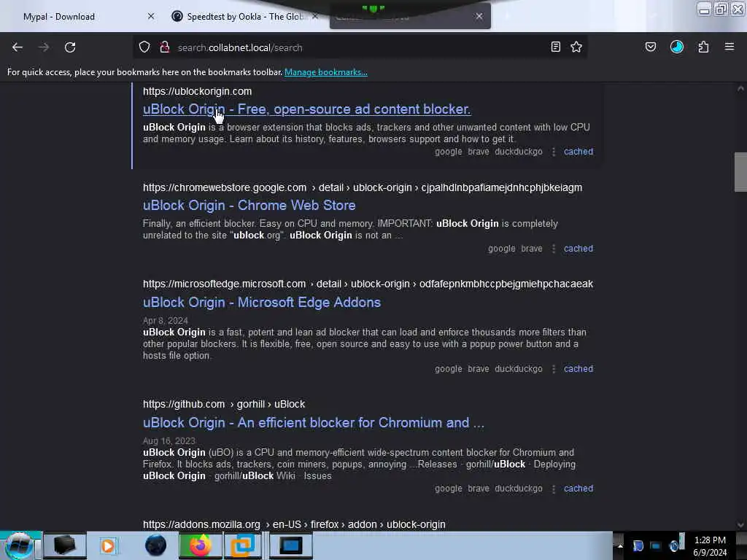The width and height of the screenshot is (747, 560).
Task: Click the vertical scrollbar thumb
Action: click(x=740, y=172)
